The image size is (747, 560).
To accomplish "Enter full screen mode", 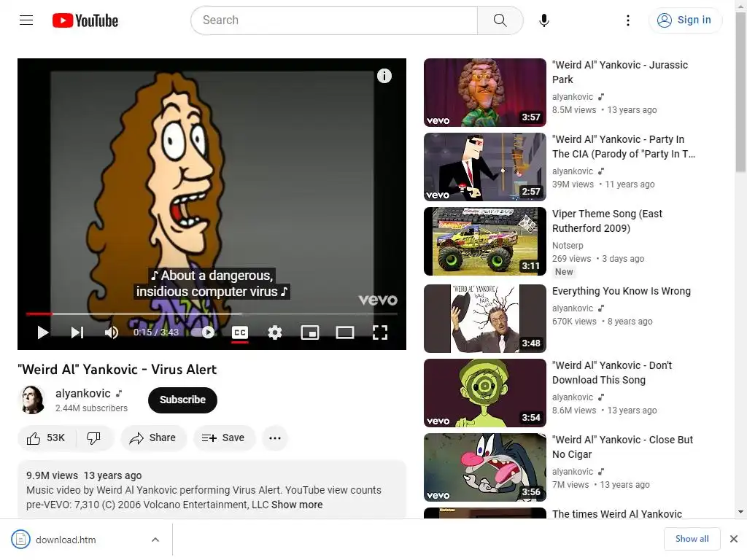I will tap(379, 332).
